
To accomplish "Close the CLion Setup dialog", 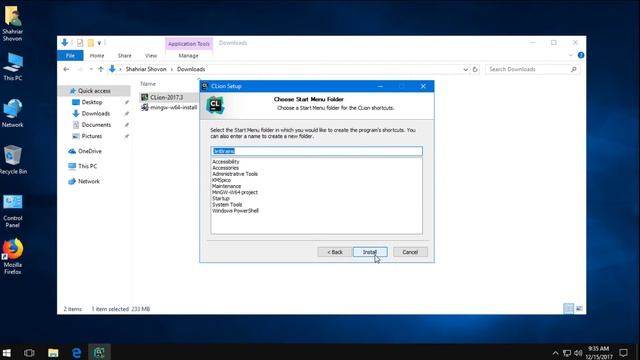I will pos(423,86).
